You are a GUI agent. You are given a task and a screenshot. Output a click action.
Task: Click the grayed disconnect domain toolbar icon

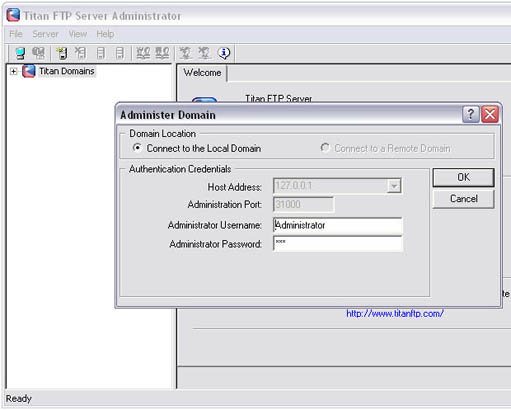coord(39,53)
